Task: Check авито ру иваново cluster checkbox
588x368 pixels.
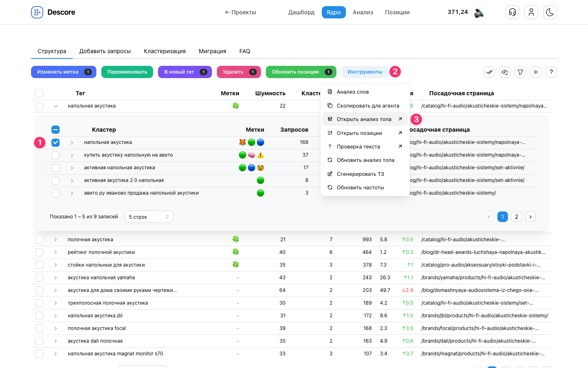Action: tap(56, 193)
